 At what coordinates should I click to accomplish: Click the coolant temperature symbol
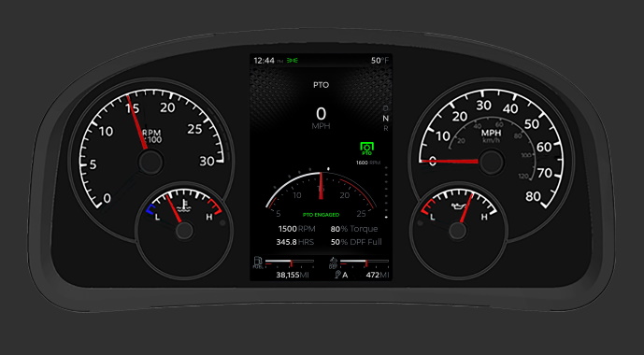(x=183, y=206)
